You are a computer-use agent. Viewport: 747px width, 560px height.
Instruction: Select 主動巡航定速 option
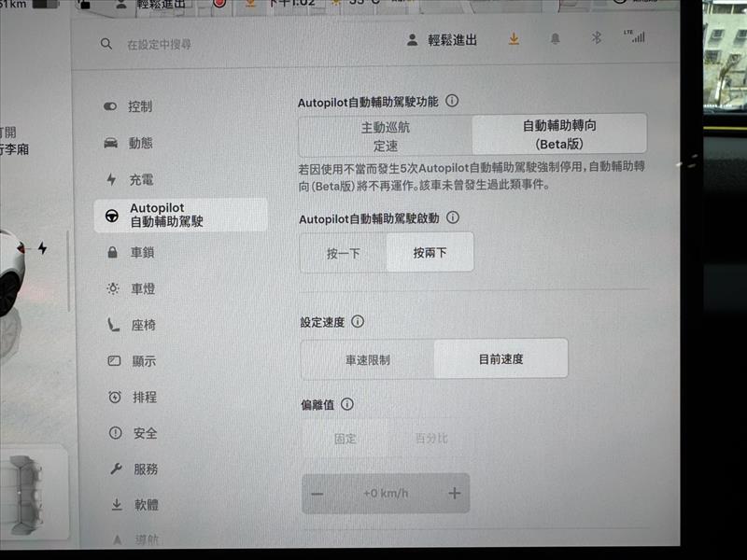(385, 135)
